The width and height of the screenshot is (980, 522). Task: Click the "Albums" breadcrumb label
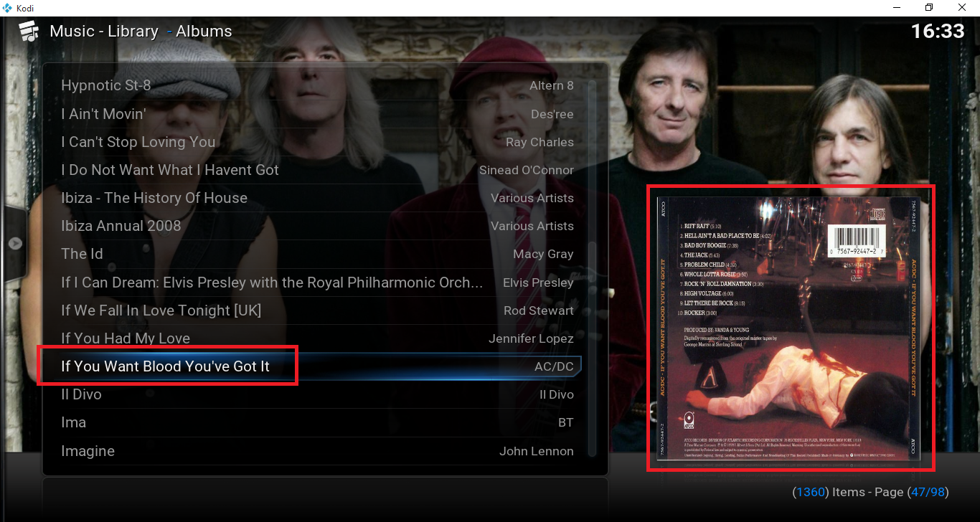(x=204, y=31)
